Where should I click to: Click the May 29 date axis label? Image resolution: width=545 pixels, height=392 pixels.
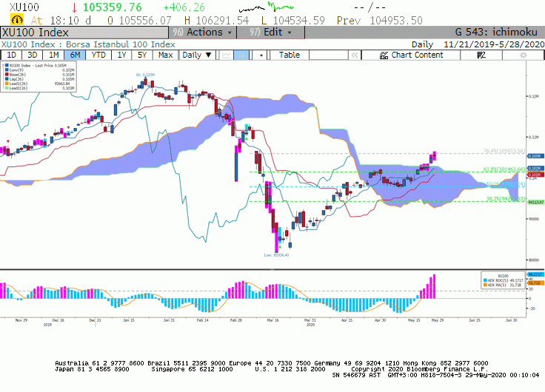[437, 320]
